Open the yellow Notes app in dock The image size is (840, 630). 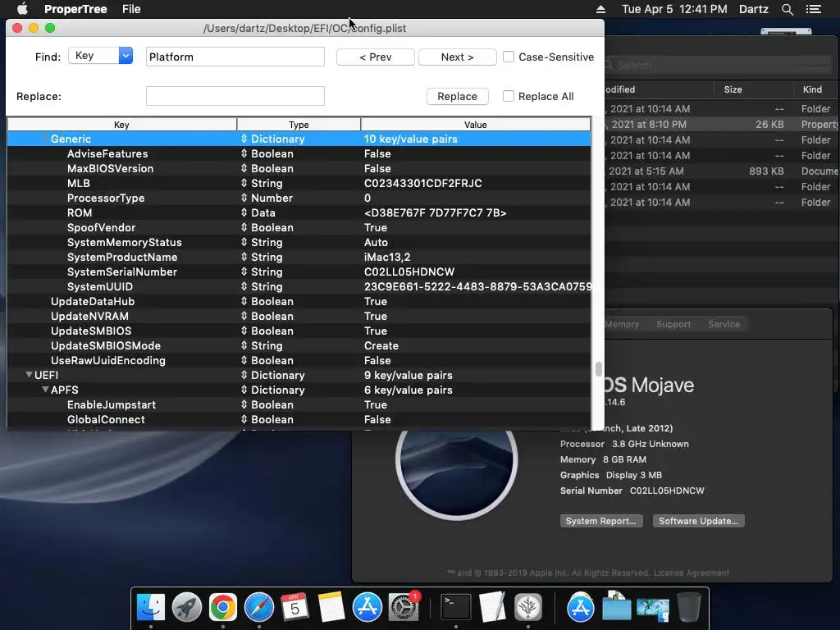click(331, 608)
